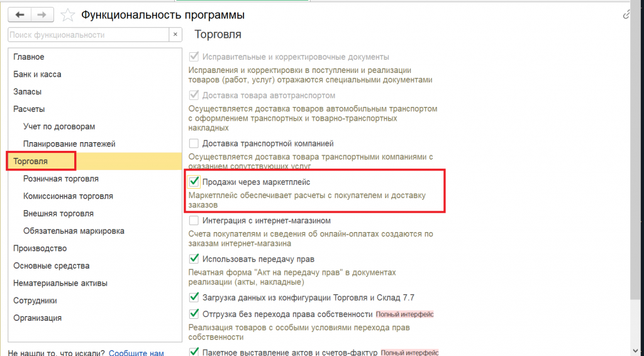Click the 'Функциональность программы' title

tap(163, 15)
